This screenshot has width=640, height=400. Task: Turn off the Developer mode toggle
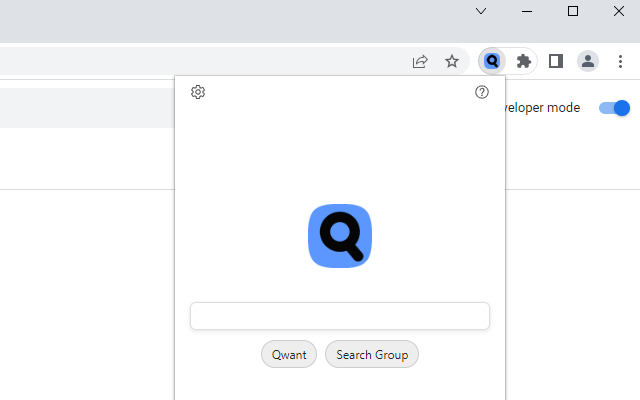[x=614, y=108]
